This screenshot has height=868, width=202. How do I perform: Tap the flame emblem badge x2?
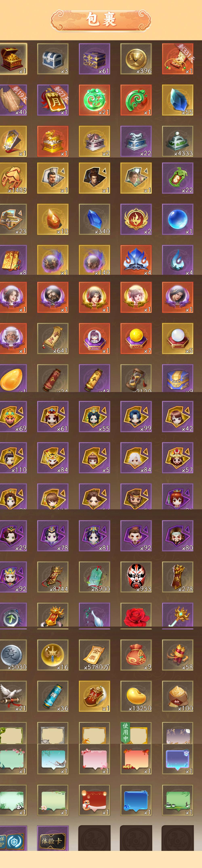(x=136, y=219)
